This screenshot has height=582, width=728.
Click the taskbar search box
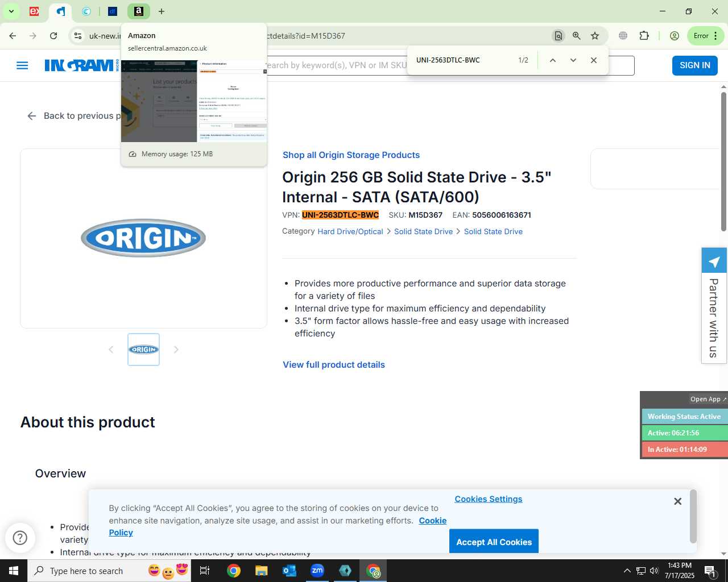pos(109,571)
